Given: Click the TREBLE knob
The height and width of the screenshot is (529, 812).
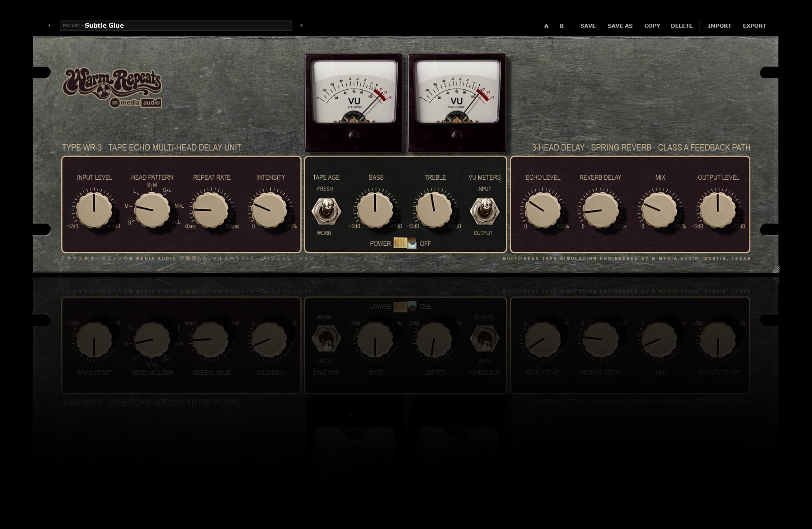Looking at the screenshot, I should pyautogui.click(x=434, y=210).
